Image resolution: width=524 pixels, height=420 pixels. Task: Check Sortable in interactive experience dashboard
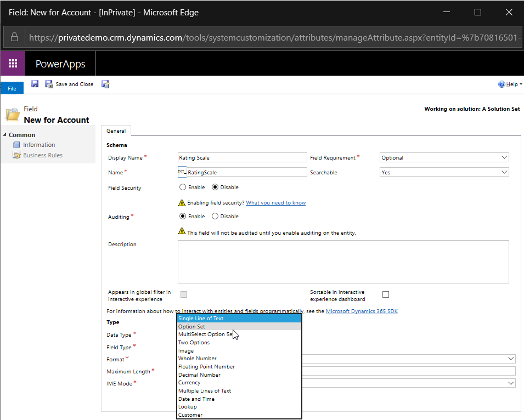[386, 294]
